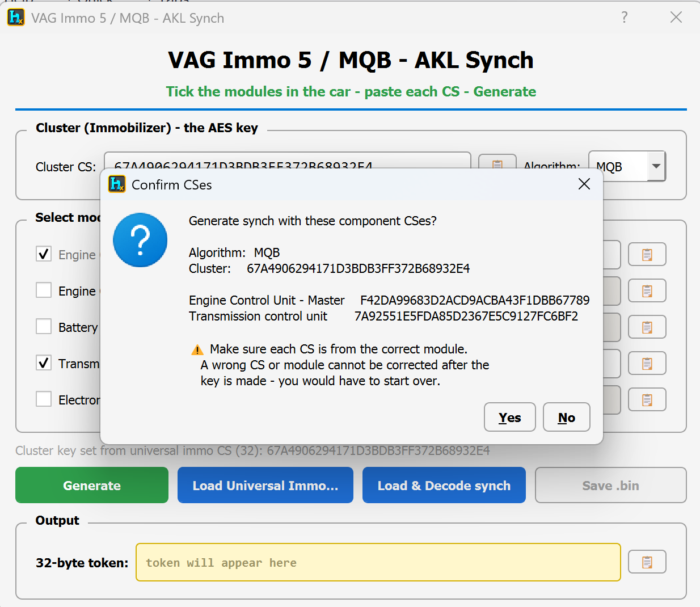Tick the Electronic module checkbox
This screenshot has height=607, width=700.
click(44, 399)
